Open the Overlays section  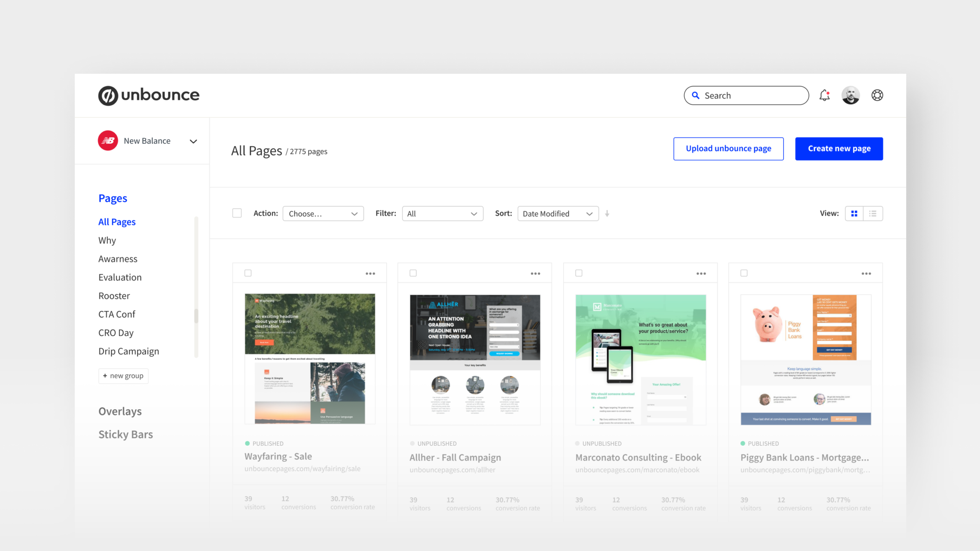pos(120,411)
